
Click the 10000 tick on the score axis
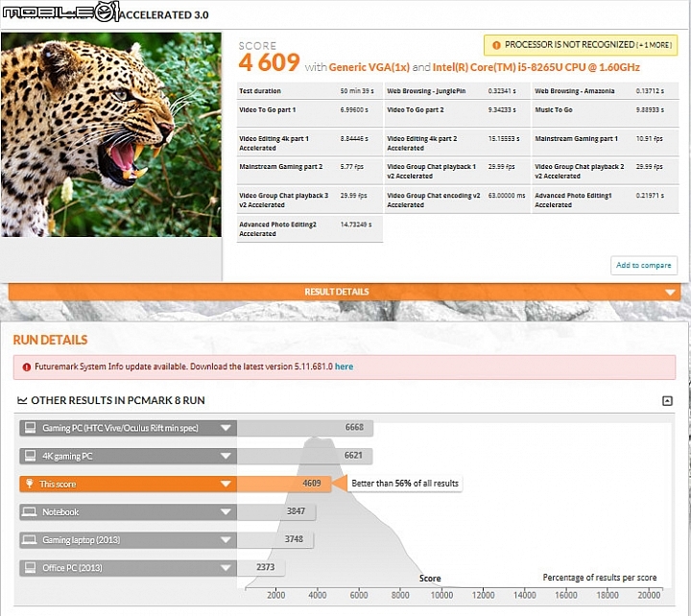point(441,595)
